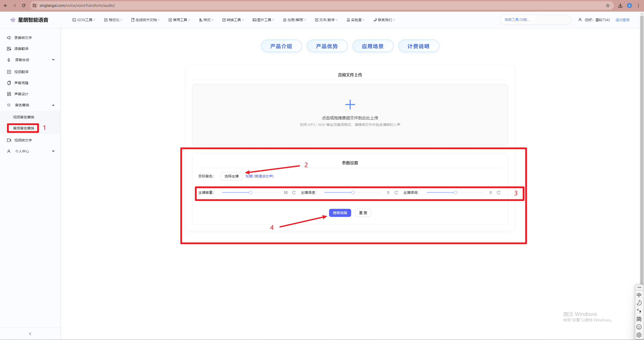This screenshot has width=644, height=340.
Task: Open the 文本/数字 menu
Action: pyautogui.click(x=326, y=20)
